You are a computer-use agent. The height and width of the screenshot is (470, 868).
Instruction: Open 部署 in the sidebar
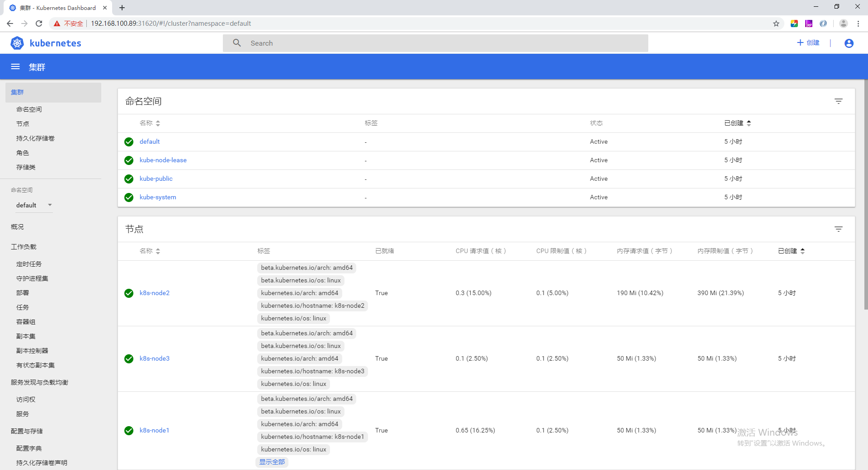click(23, 293)
